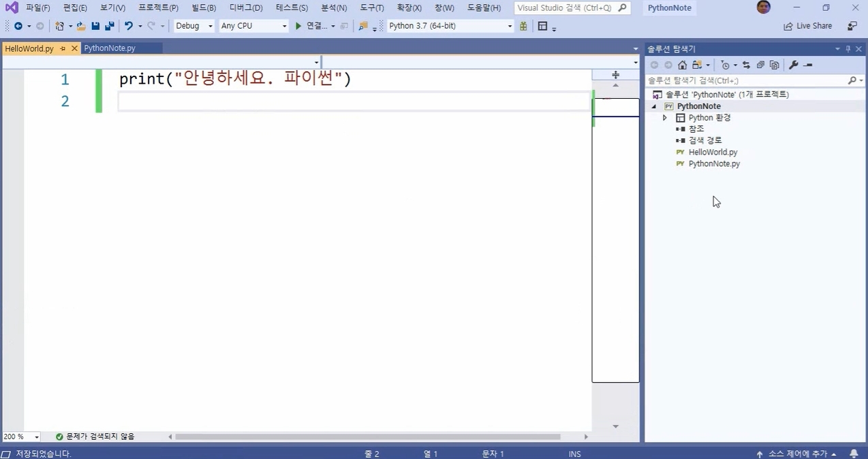Open the 보기(V) menu
Screen dimensions: 868x459
tap(112, 7)
